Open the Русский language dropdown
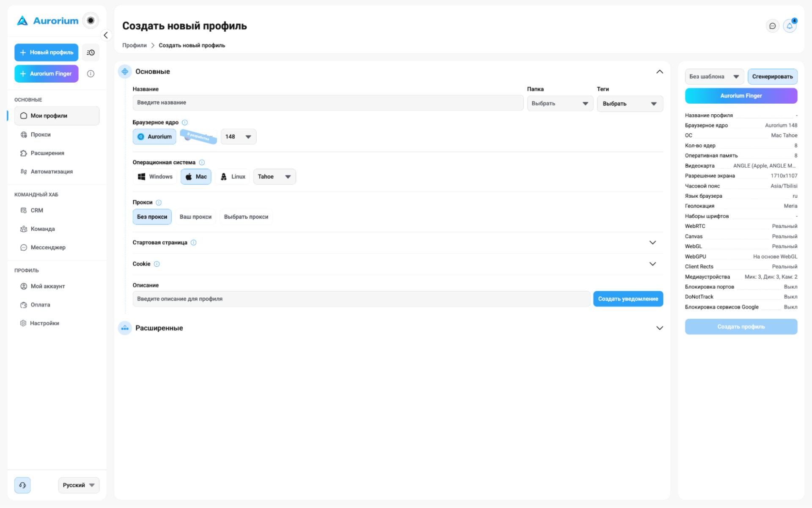The image size is (812, 508). tap(79, 485)
